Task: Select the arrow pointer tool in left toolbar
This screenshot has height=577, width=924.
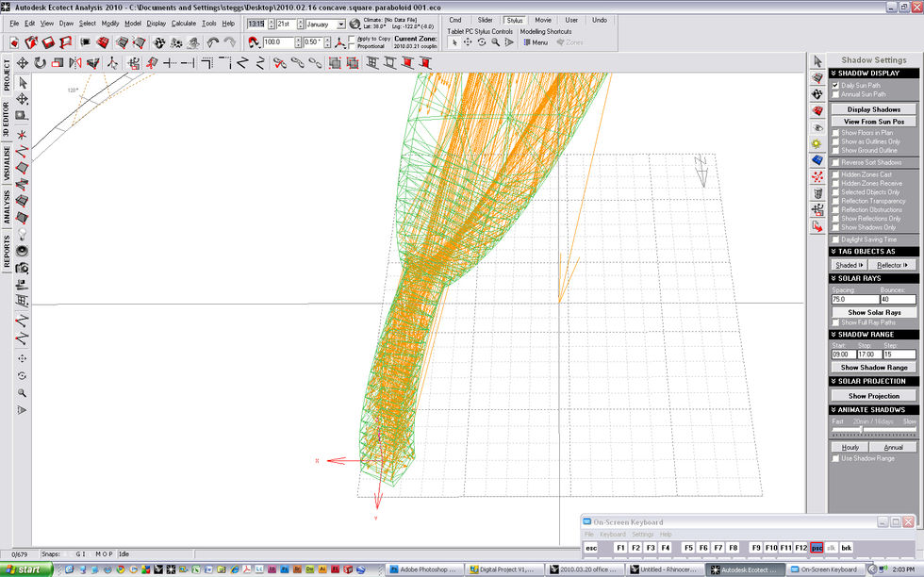Action: click(x=23, y=83)
